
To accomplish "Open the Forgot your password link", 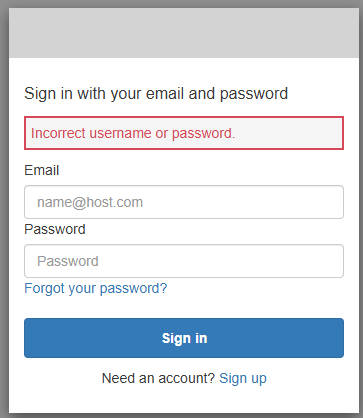I will click(96, 288).
